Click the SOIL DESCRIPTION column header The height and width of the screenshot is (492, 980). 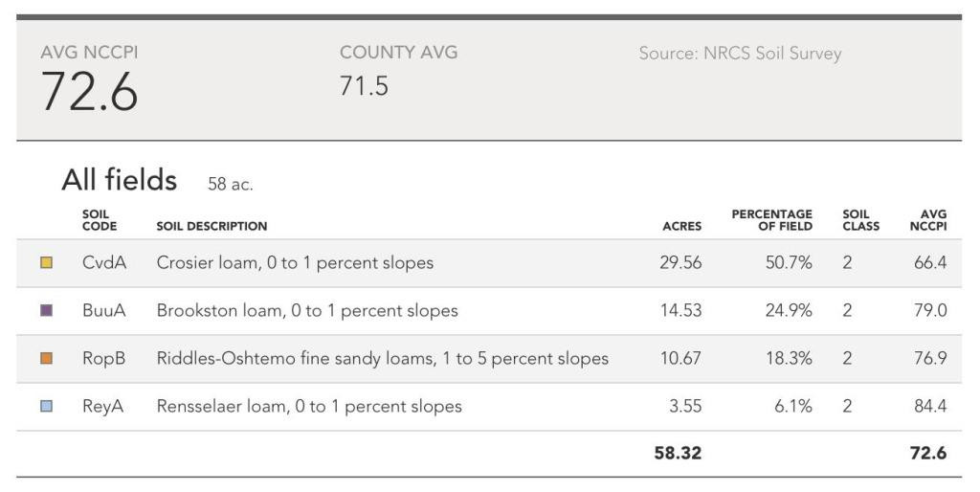(212, 227)
